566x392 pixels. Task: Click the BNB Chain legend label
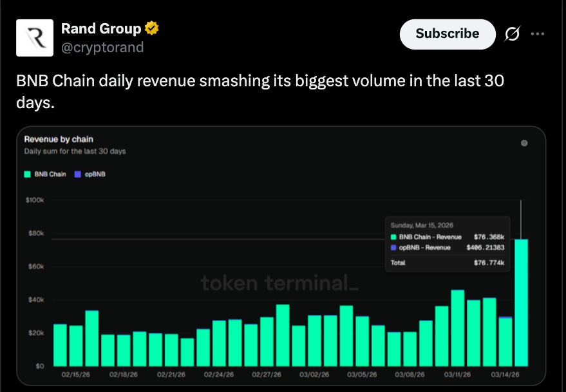point(50,174)
